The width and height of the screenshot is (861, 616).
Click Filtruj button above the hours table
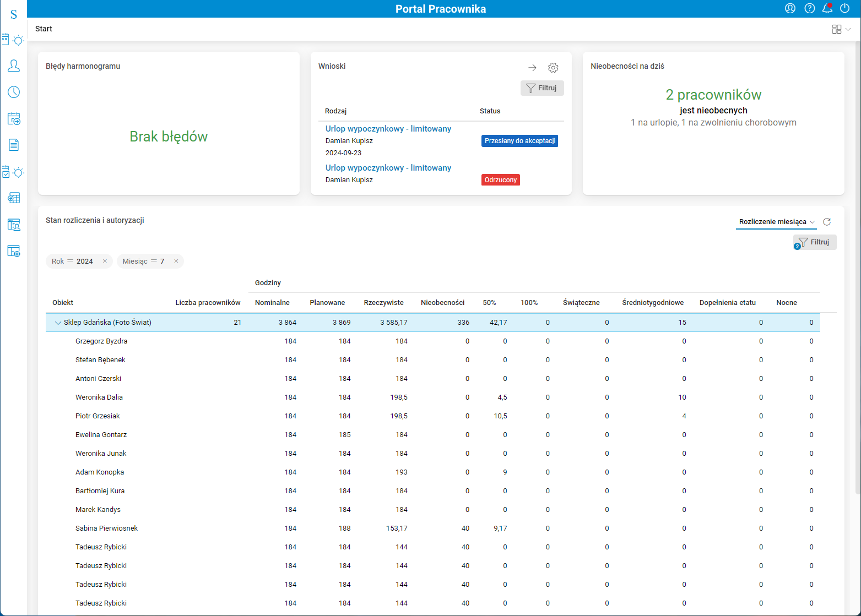tap(815, 242)
